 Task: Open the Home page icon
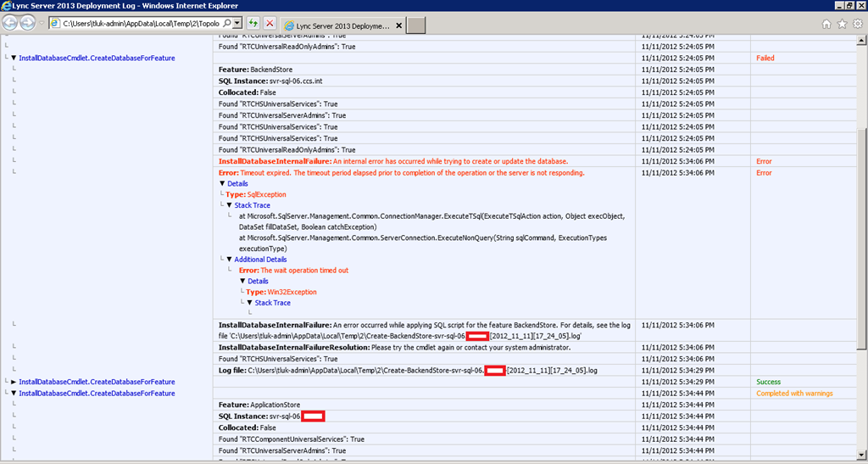(x=826, y=25)
